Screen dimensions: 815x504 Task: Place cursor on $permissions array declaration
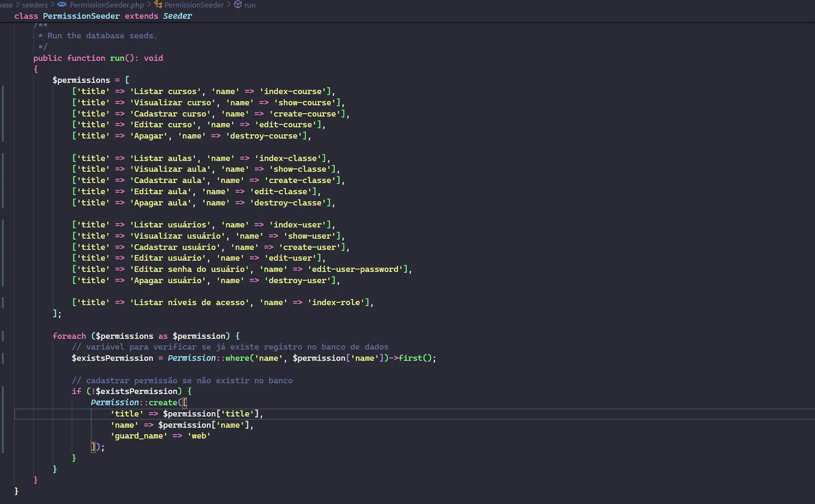pos(81,80)
